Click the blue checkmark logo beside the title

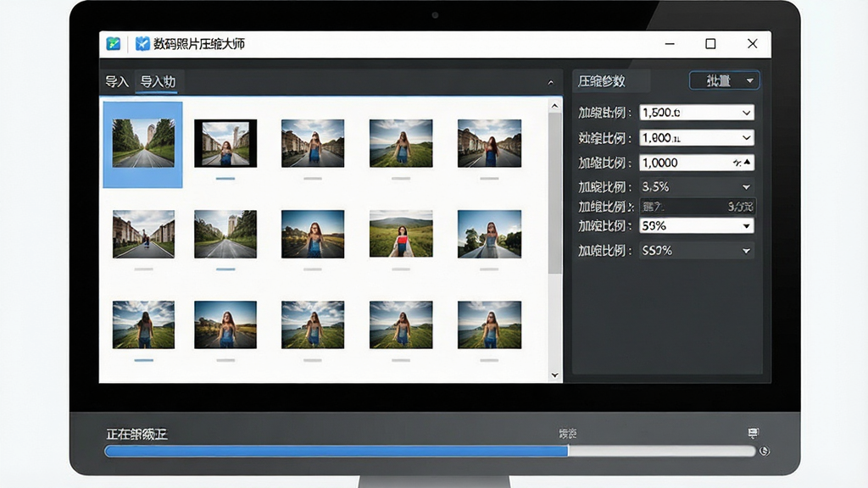(x=142, y=44)
